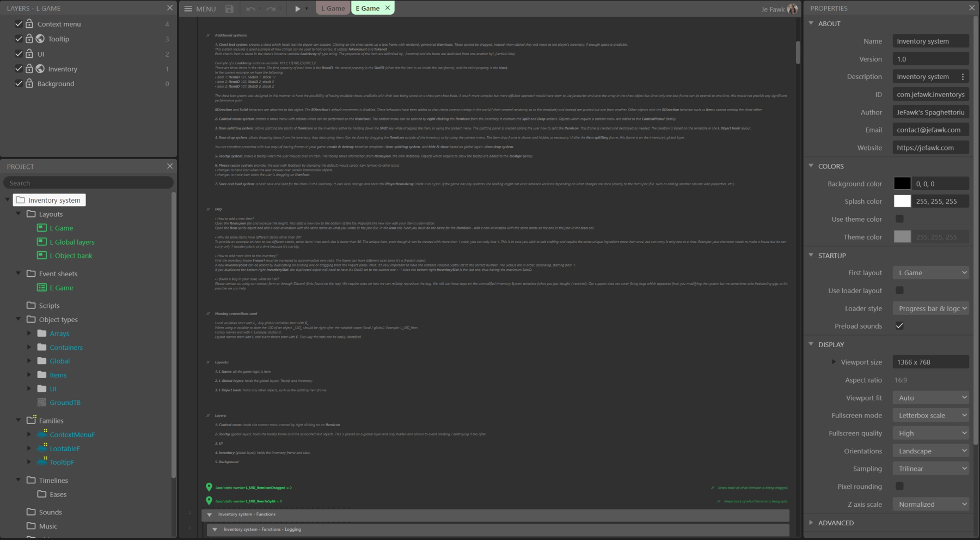
Task: Select the GroundTB tilemap object icon
Action: click(x=42, y=403)
